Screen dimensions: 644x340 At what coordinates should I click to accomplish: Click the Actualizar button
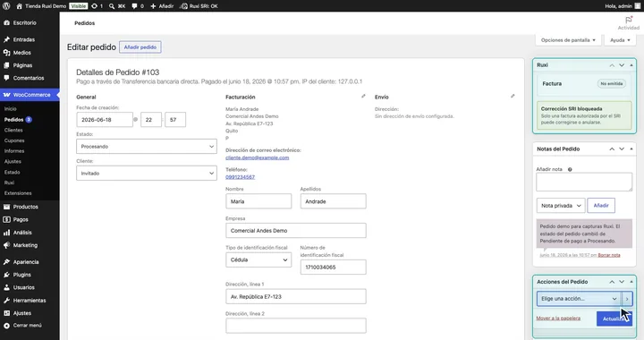614,319
